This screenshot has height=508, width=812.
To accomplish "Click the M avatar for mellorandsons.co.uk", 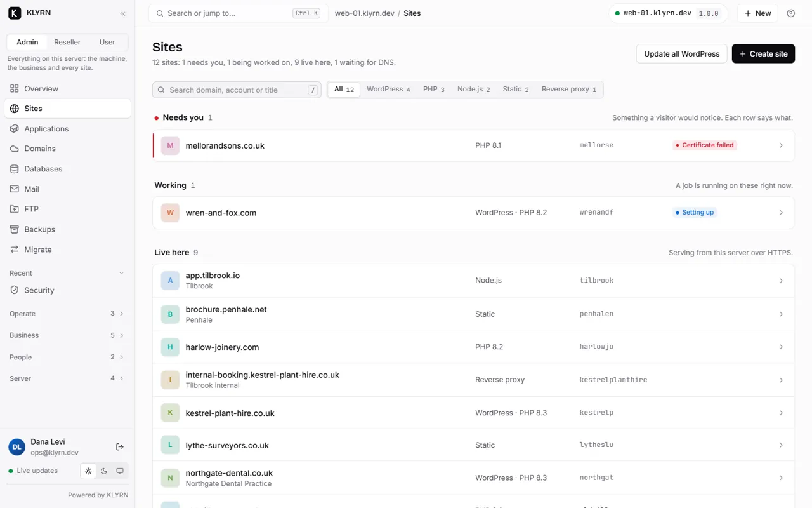I will [x=170, y=145].
